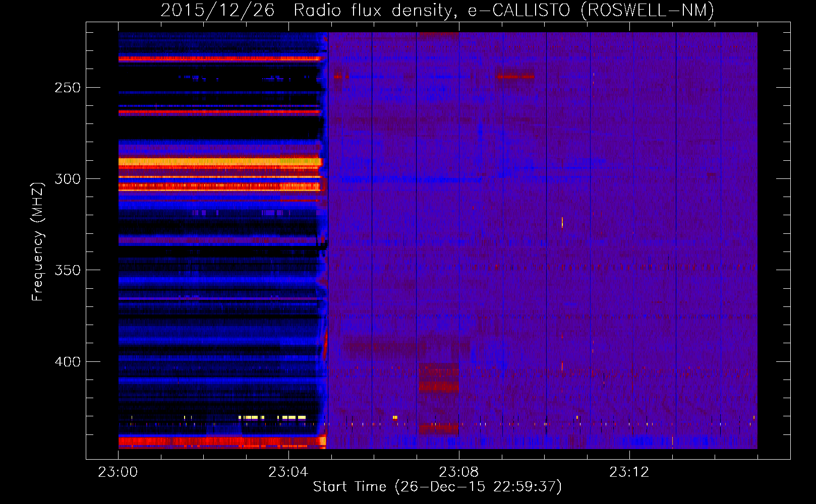Click the bright yellow band near 290 MHz
816x504 pixels.
click(220, 162)
